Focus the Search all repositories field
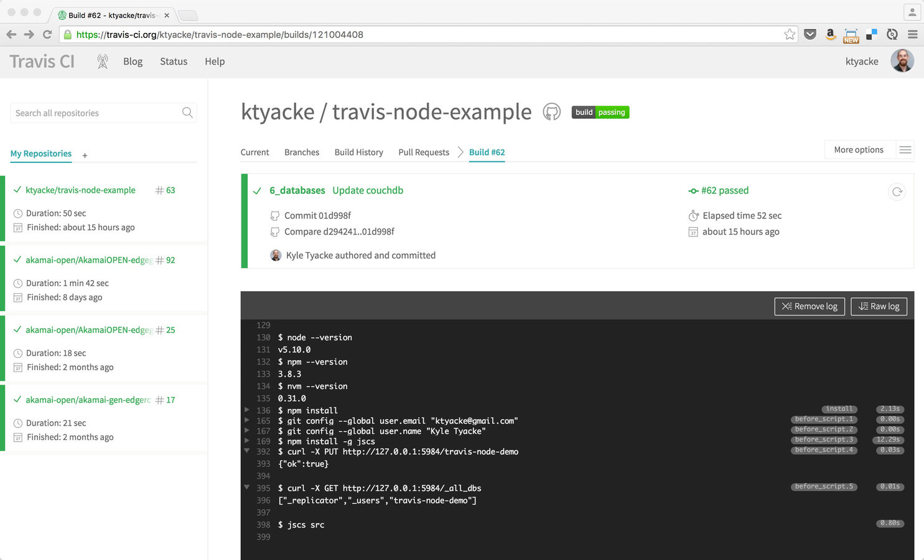The image size is (924, 560). (x=103, y=113)
